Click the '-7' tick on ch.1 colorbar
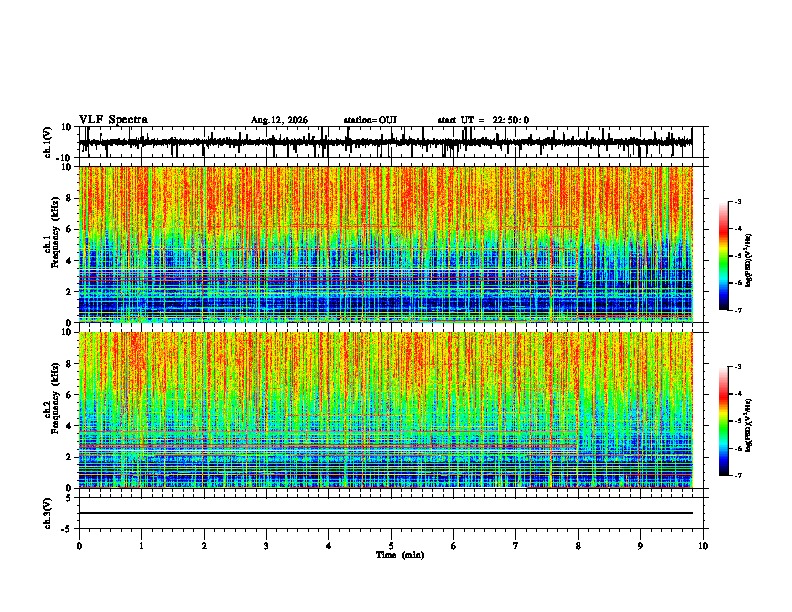792x612 pixels. pyautogui.click(x=738, y=311)
